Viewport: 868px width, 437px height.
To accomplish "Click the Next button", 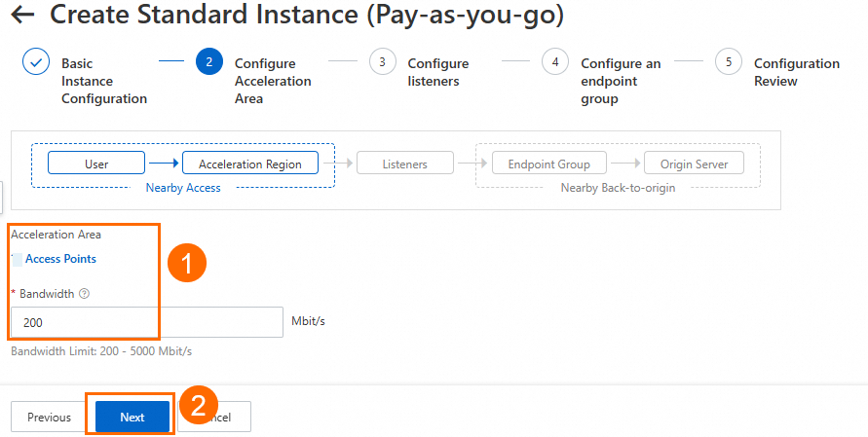I will tap(132, 417).
